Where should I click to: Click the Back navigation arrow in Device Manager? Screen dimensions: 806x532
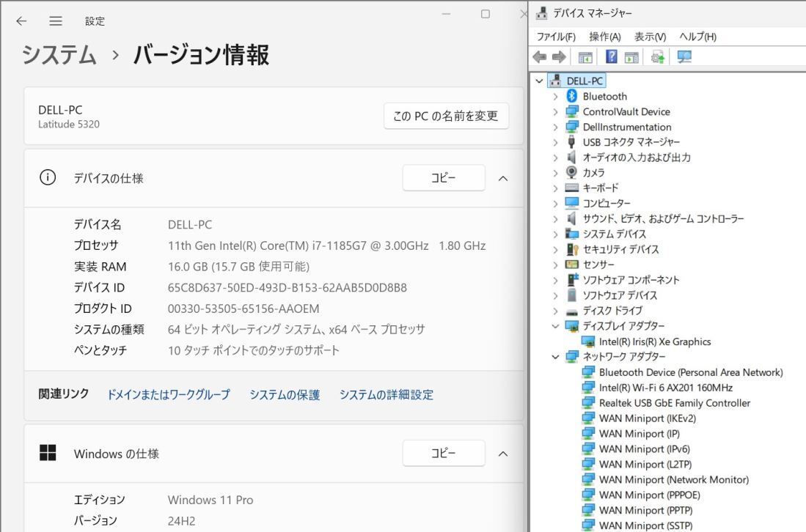(541, 56)
